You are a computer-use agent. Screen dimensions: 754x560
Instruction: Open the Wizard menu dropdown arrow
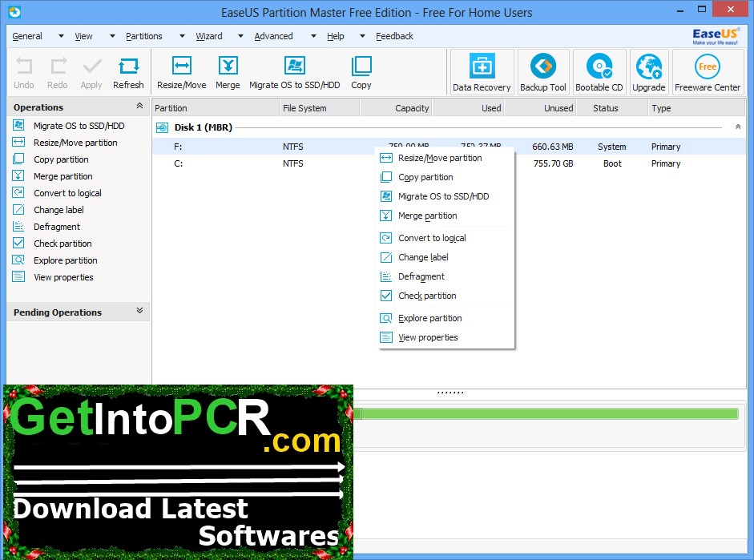point(241,36)
